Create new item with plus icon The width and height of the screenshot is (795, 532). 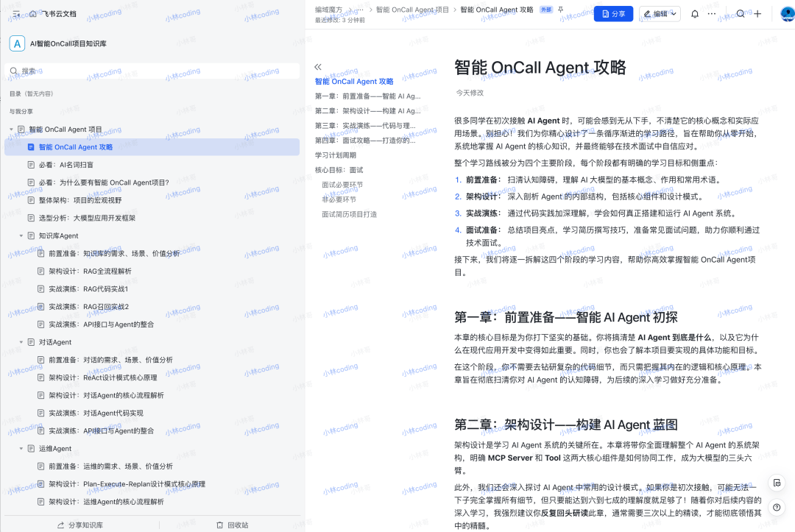(757, 14)
